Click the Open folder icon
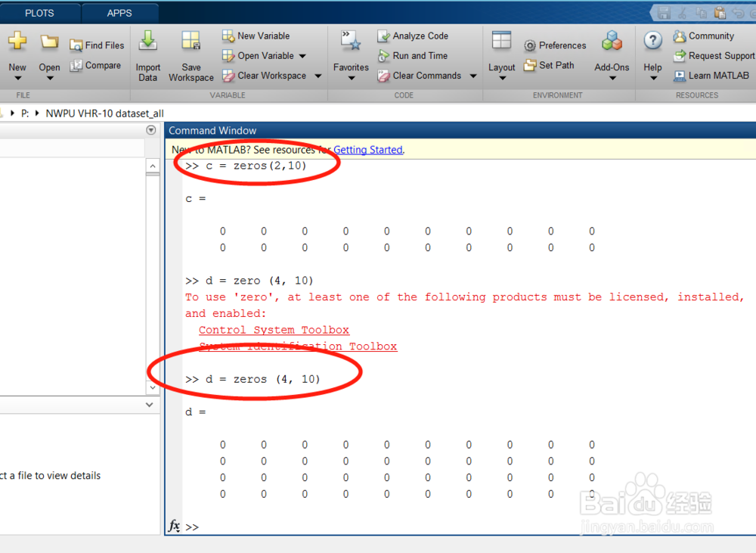Screen dimensions: 756x553 (48, 42)
